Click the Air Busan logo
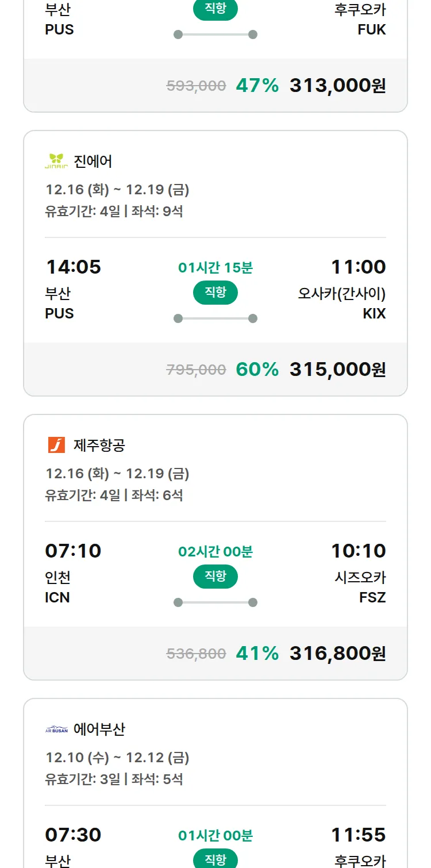The image size is (431, 868). [56, 729]
